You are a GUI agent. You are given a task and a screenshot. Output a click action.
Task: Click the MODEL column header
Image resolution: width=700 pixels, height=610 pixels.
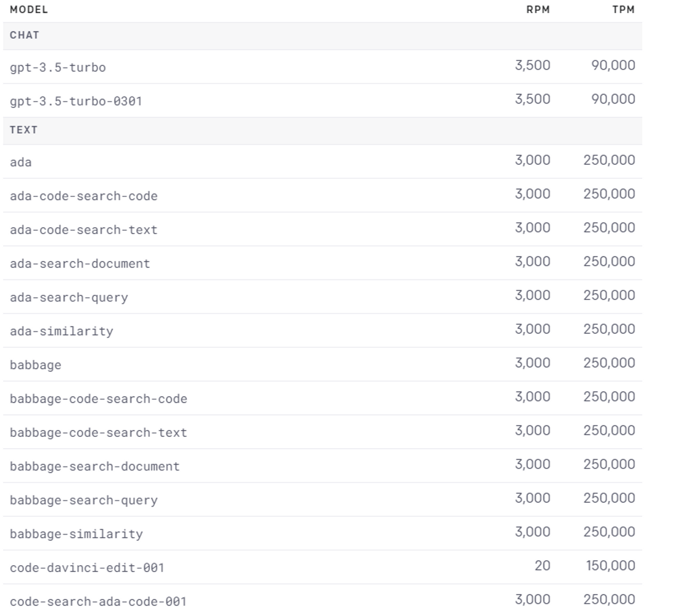29,10
